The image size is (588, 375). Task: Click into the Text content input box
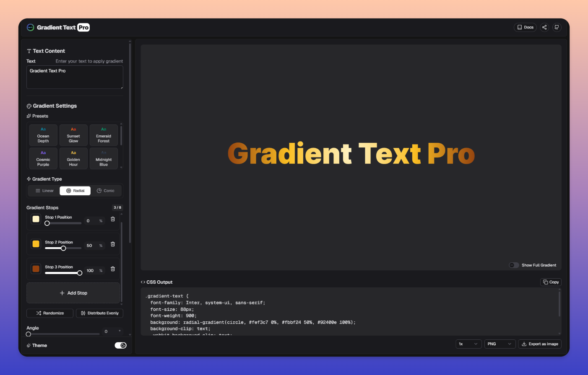75,77
